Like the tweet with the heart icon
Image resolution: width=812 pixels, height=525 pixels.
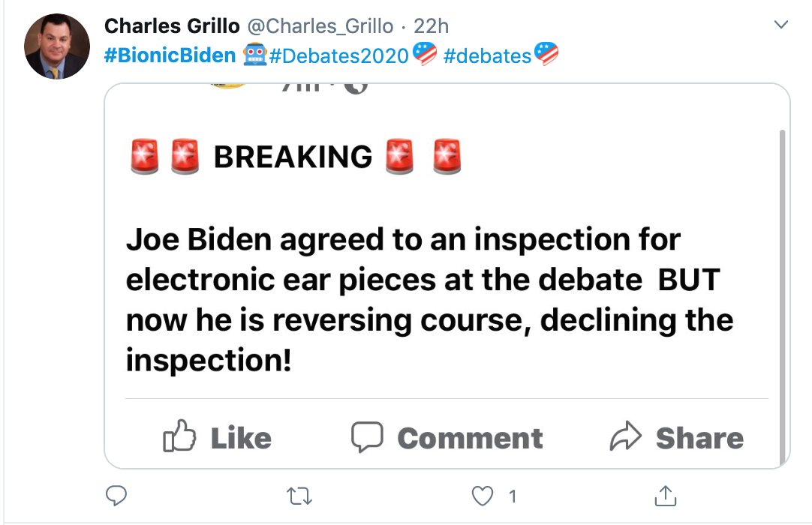pyautogui.click(x=484, y=496)
